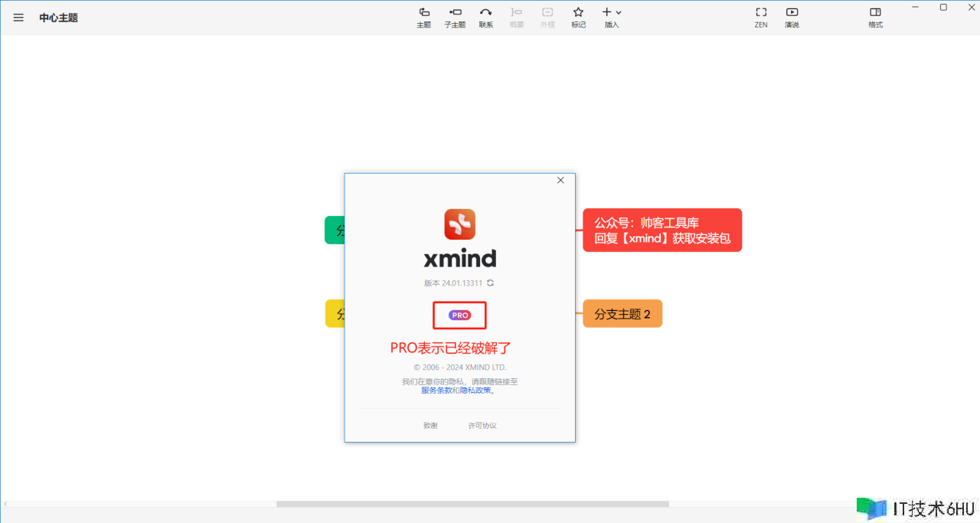Select the red 公众号 topic node
The image size is (980, 523).
coord(662,230)
